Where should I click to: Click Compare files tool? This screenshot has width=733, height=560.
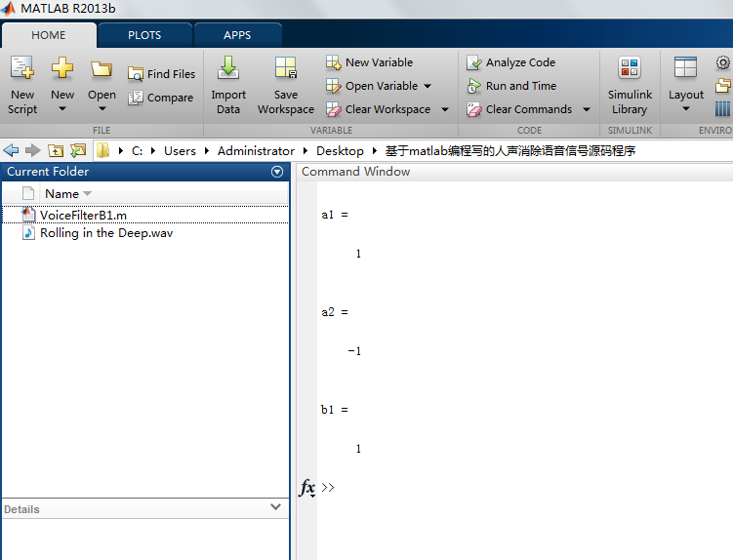click(161, 98)
